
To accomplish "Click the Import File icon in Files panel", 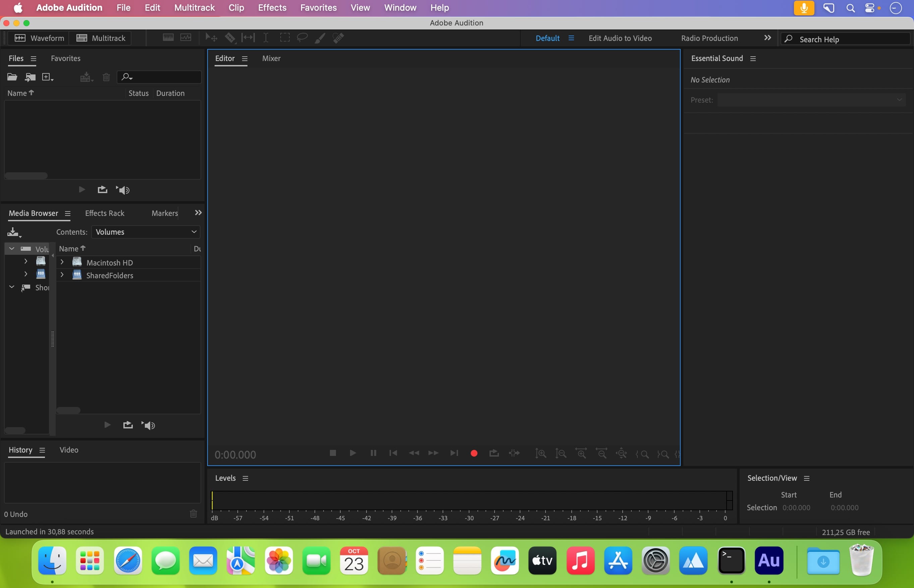I will coord(30,77).
